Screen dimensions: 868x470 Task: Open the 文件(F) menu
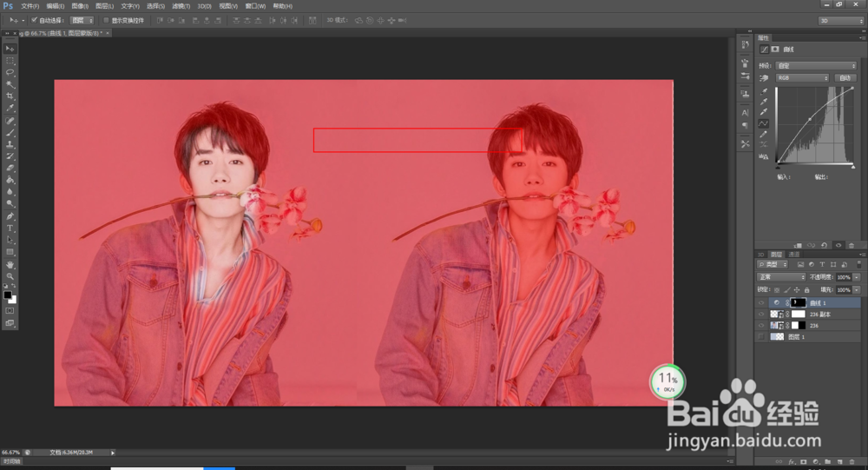pyautogui.click(x=30, y=6)
